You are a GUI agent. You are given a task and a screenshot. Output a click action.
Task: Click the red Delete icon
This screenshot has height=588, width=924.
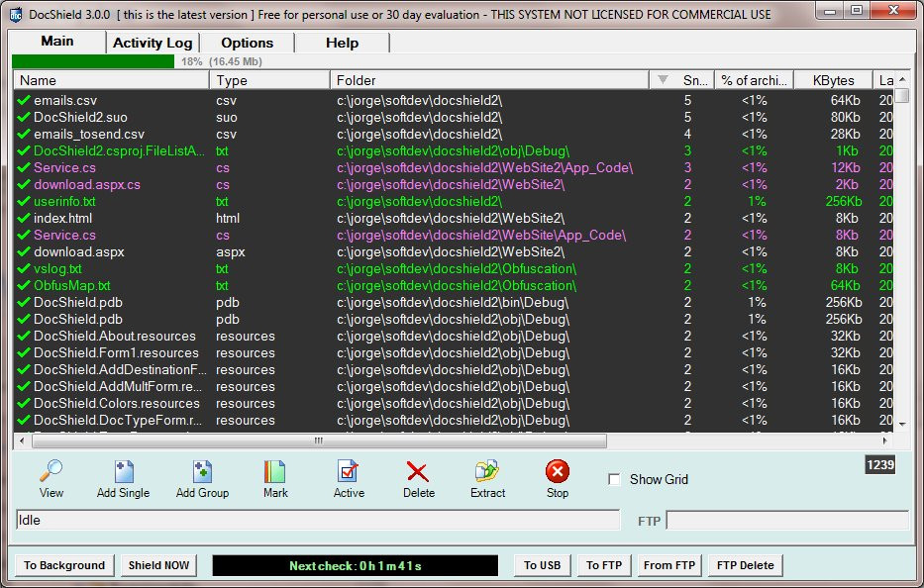418,472
